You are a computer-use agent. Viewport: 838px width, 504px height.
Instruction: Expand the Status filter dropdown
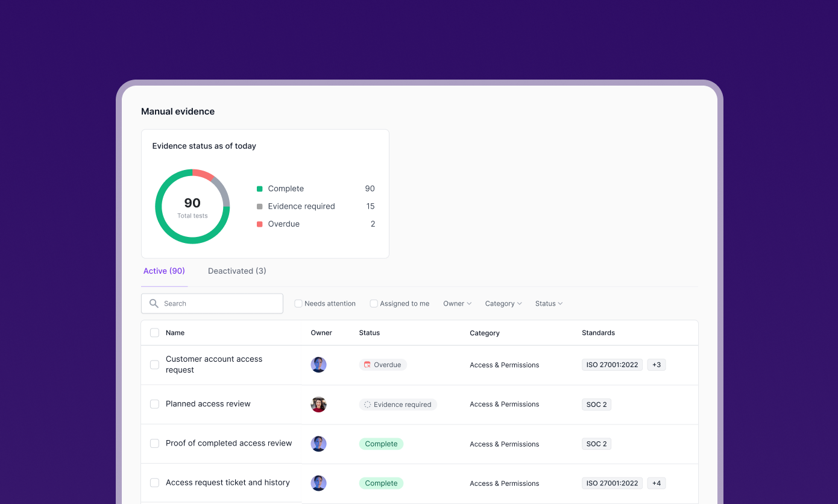(x=549, y=303)
